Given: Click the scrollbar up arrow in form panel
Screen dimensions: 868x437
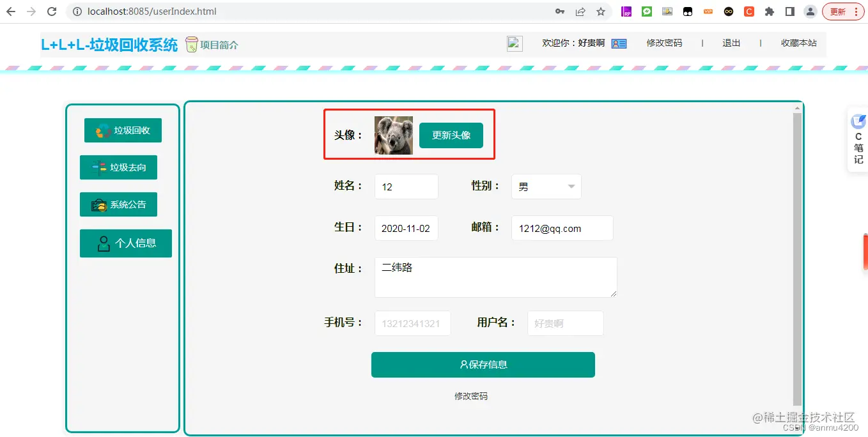Looking at the screenshot, I should click(x=797, y=108).
